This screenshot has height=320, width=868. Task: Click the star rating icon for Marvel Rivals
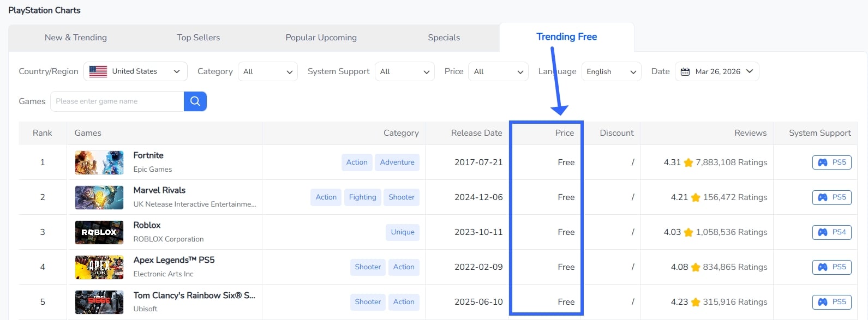tap(696, 198)
